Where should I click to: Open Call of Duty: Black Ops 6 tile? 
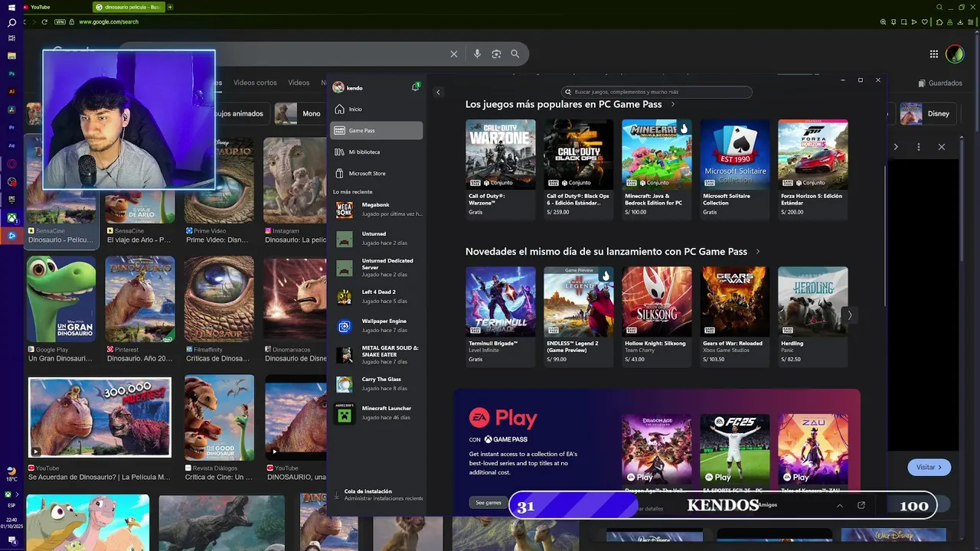coord(579,168)
